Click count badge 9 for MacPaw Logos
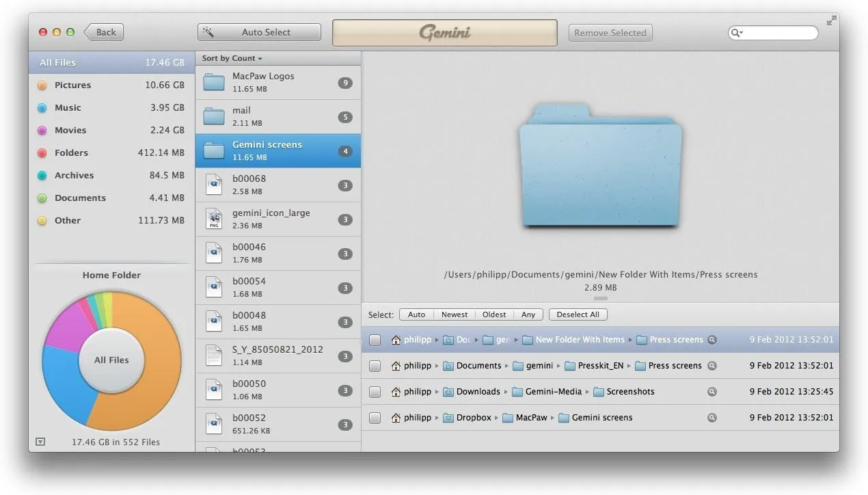Screen dimensions: 868x495 (345, 83)
